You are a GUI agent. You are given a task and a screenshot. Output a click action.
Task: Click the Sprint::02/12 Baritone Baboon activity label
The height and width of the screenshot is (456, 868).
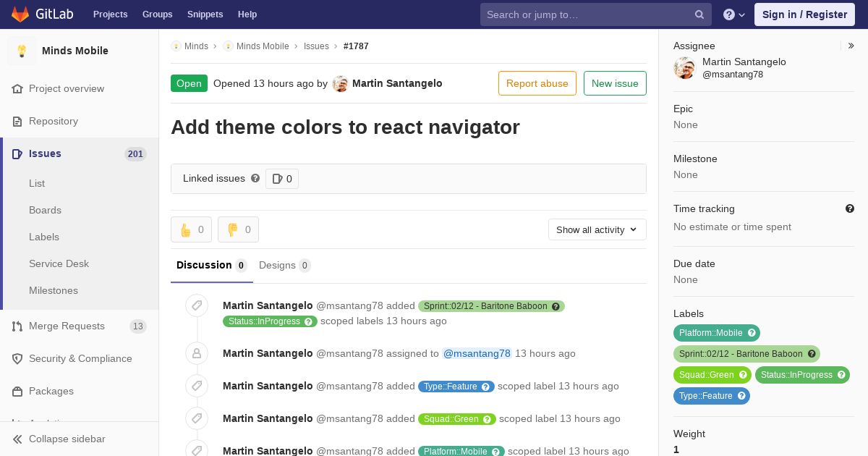coord(491,306)
